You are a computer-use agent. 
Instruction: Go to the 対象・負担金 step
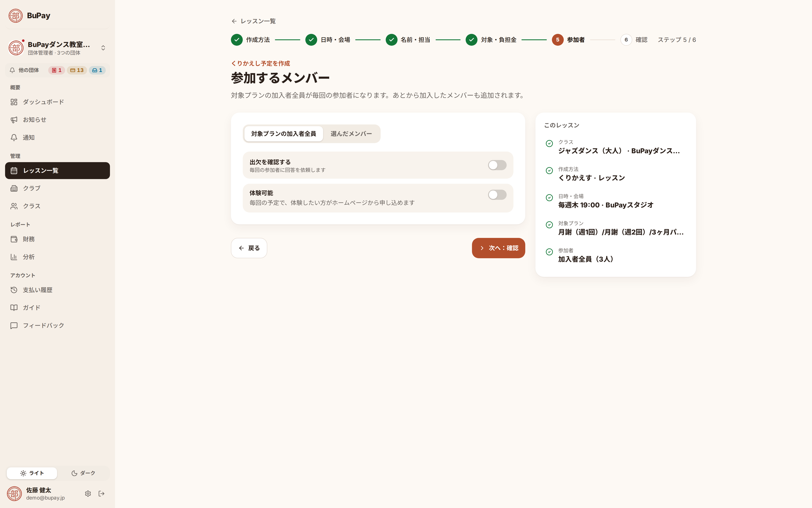point(491,40)
